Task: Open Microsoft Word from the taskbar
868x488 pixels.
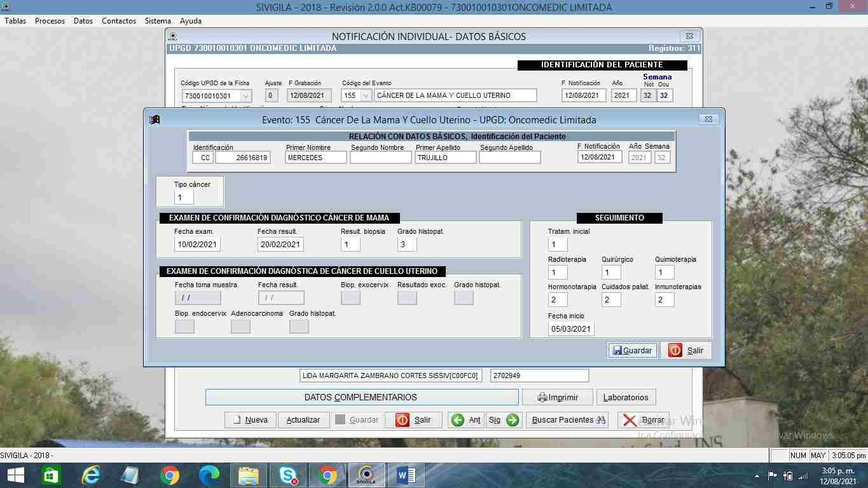Action: 406,475
